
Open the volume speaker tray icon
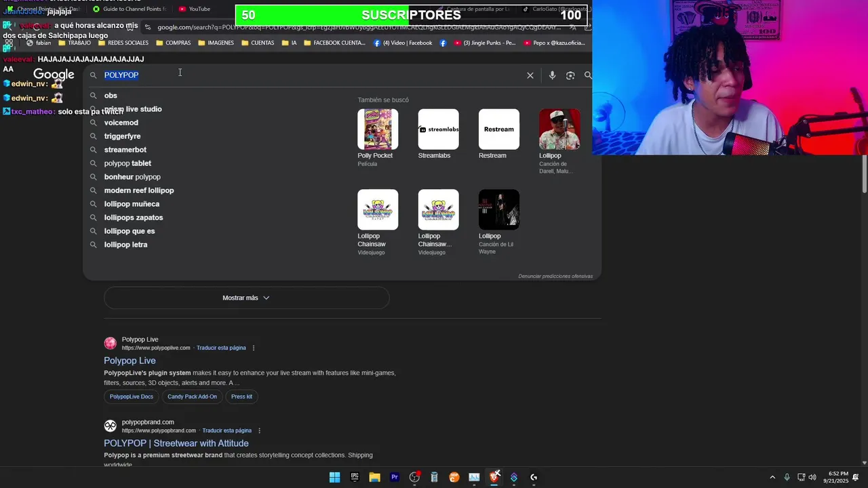[812, 477]
